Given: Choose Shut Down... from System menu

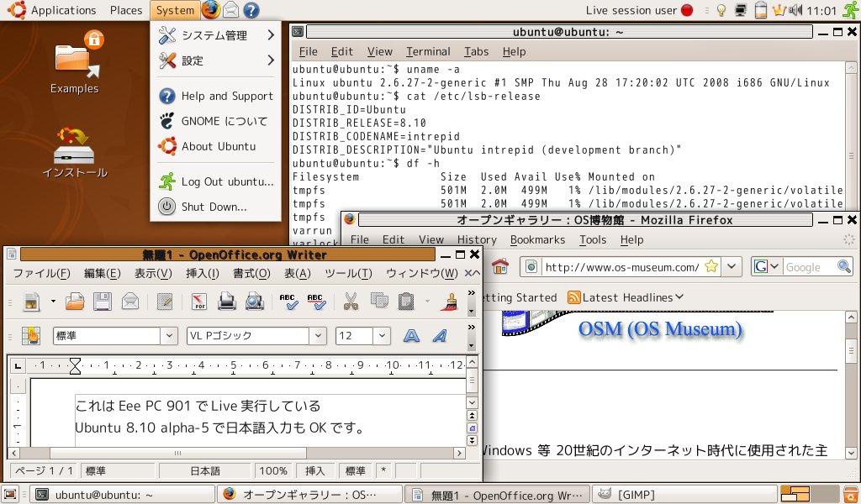Looking at the screenshot, I should click(216, 207).
